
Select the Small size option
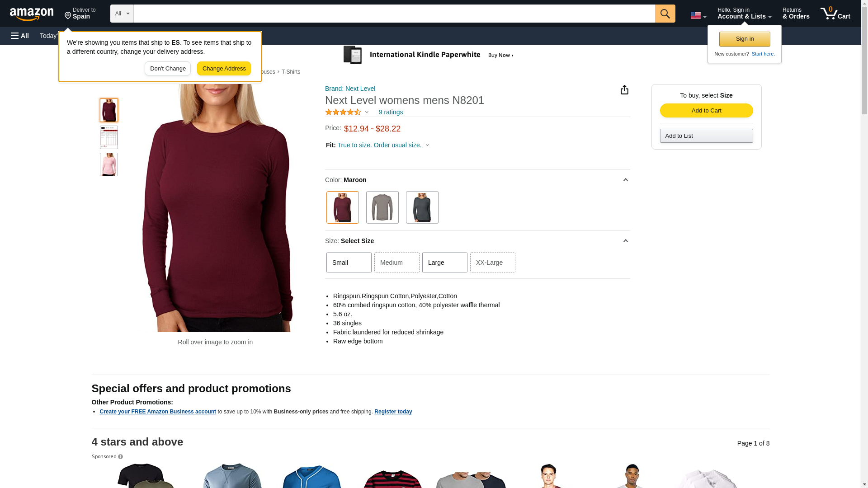click(349, 263)
